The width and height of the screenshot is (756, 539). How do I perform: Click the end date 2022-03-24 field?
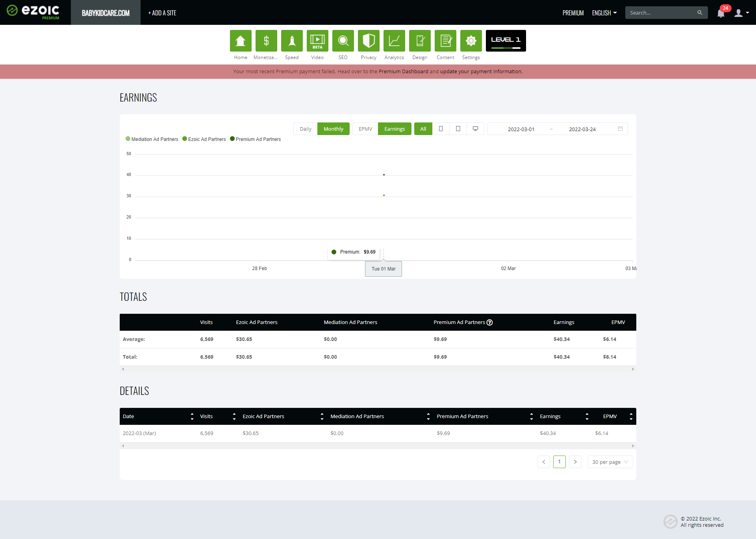tap(582, 129)
